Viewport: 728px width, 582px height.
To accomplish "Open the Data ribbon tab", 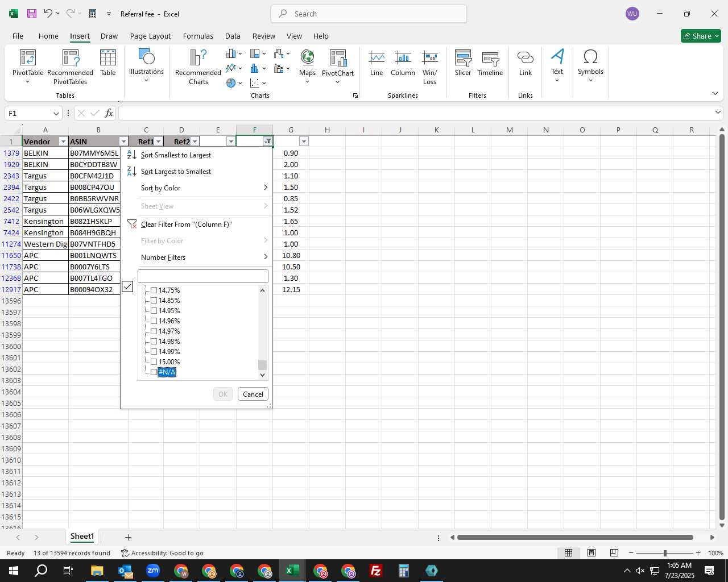I will click(x=233, y=36).
